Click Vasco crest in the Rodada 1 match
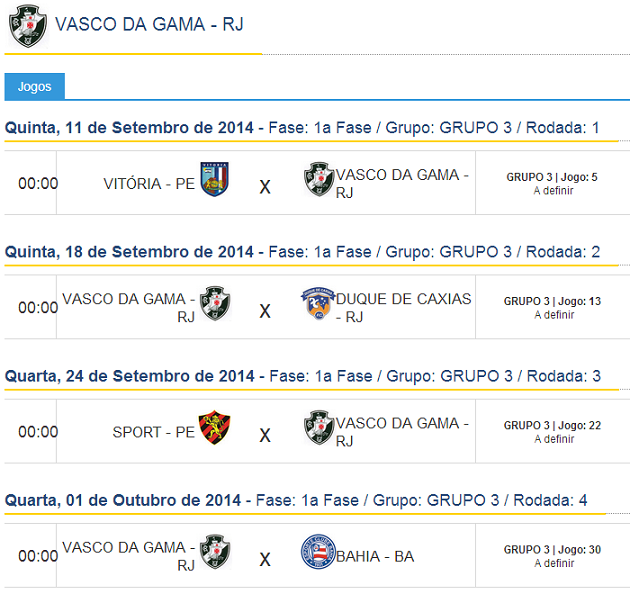Image resolution: width=630 pixels, height=594 pixels. [x=319, y=180]
